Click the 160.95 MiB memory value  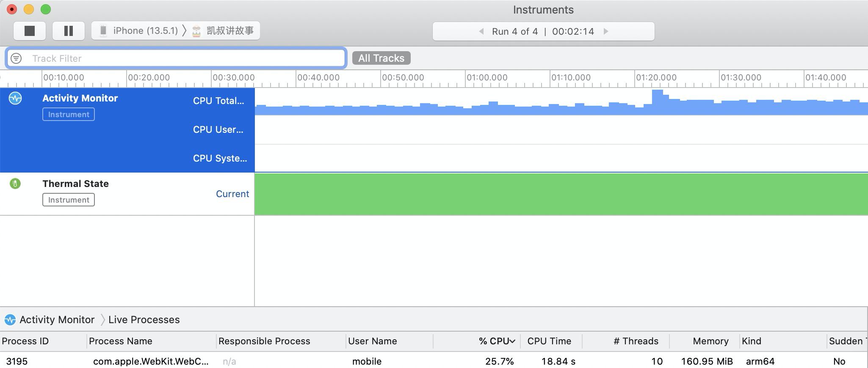tap(707, 361)
